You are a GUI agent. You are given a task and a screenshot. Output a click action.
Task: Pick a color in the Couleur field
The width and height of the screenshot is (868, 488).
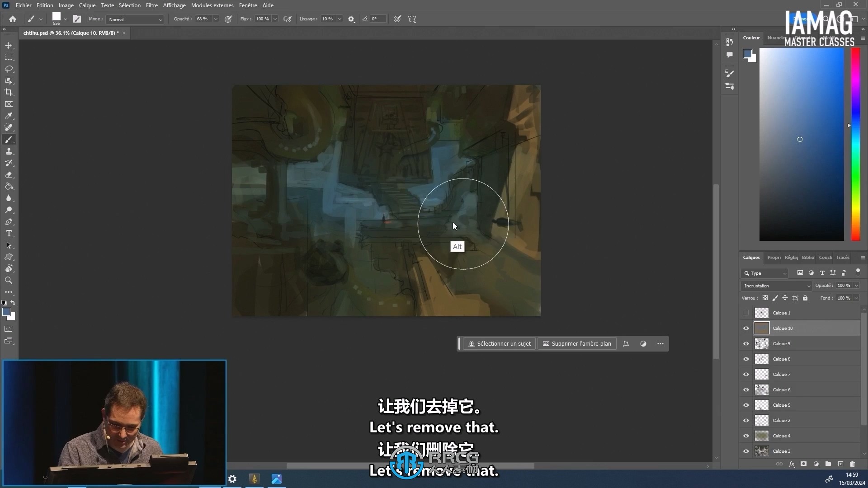802,144
